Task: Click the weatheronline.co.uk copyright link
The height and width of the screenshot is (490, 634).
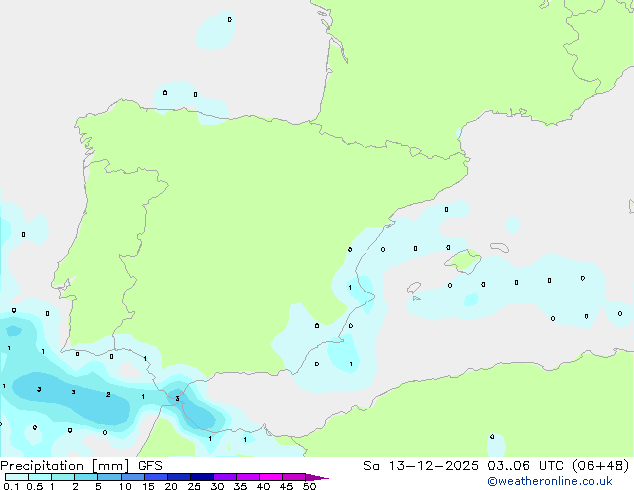Action: (549, 481)
